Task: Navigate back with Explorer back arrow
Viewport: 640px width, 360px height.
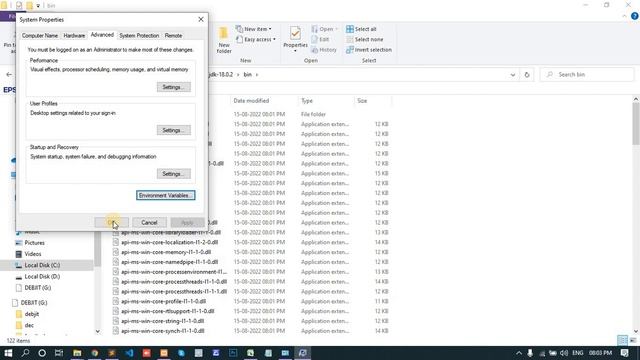Action: point(9,75)
